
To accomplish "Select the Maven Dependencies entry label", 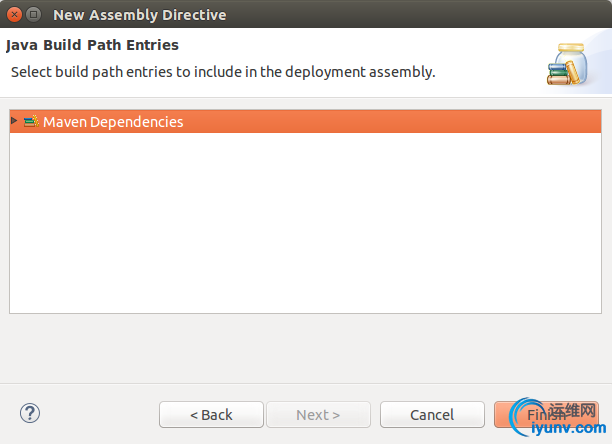I will (113, 122).
